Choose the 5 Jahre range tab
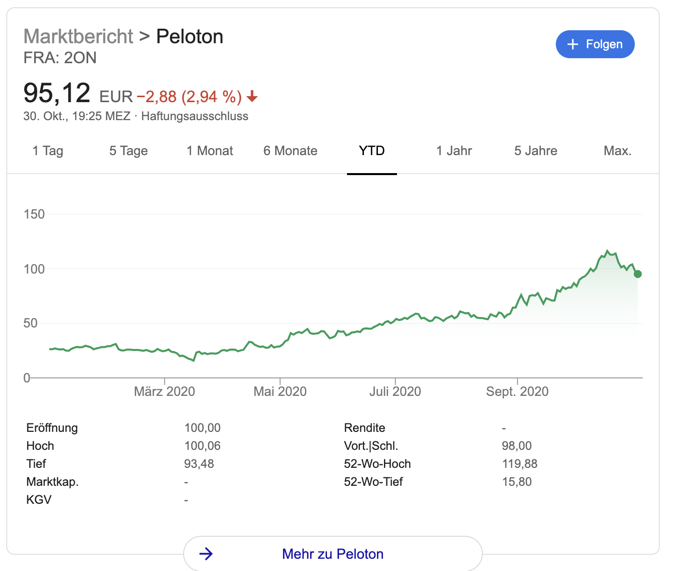 point(535,151)
